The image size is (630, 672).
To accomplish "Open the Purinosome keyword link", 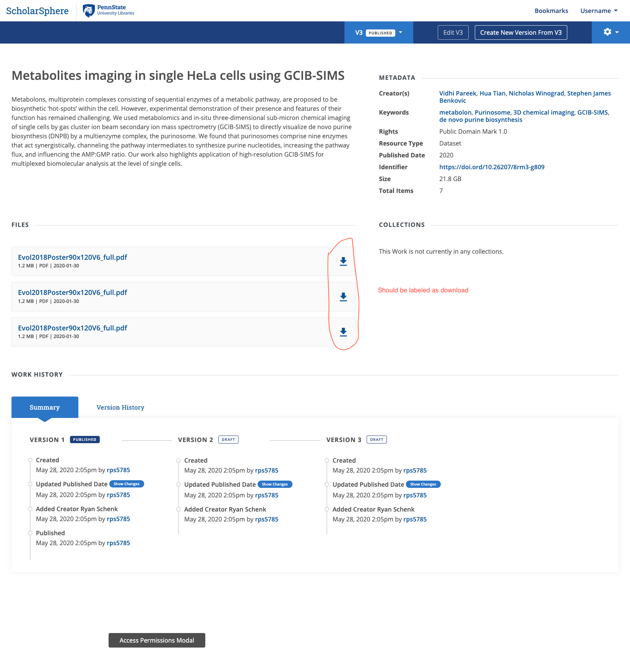I will 492,112.
